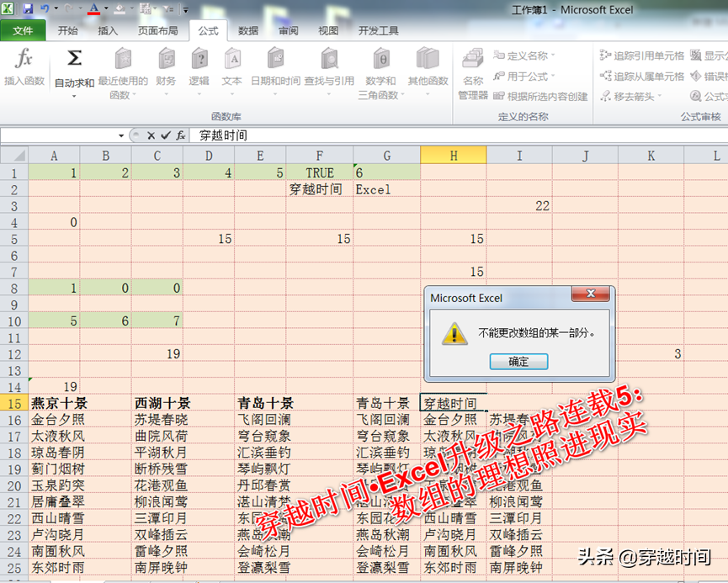728x583 pixels.
Task: Open the Logical functions icon
Action: [x=199, y=59]
